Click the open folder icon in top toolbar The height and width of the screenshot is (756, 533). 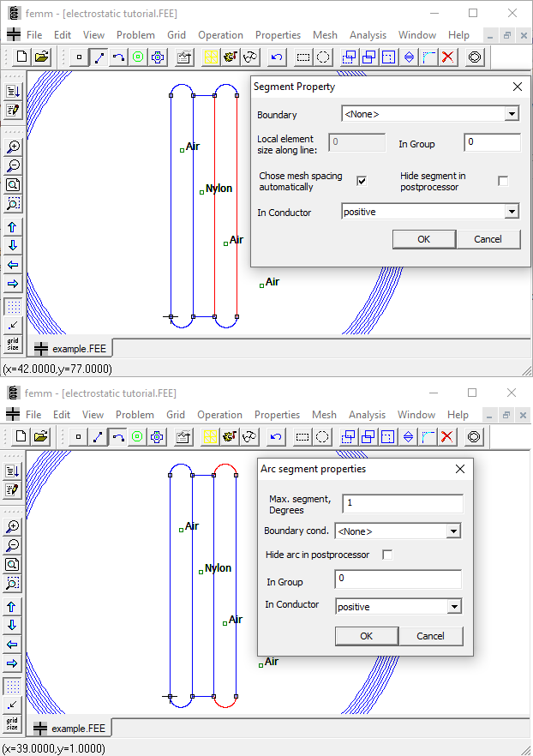(41, 57)
